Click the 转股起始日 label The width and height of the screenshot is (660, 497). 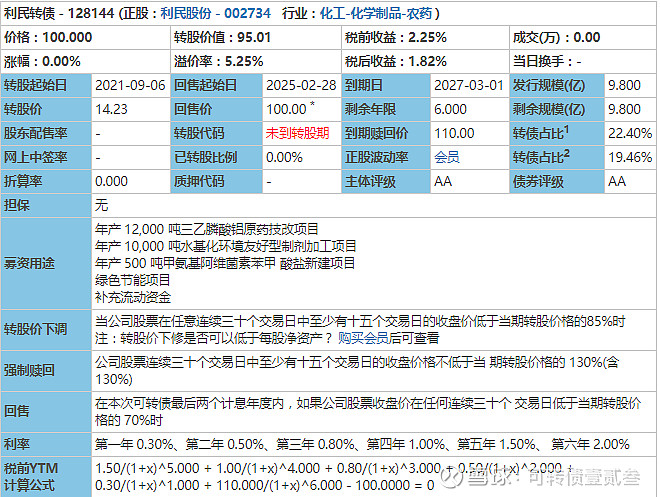coord(35,85)
